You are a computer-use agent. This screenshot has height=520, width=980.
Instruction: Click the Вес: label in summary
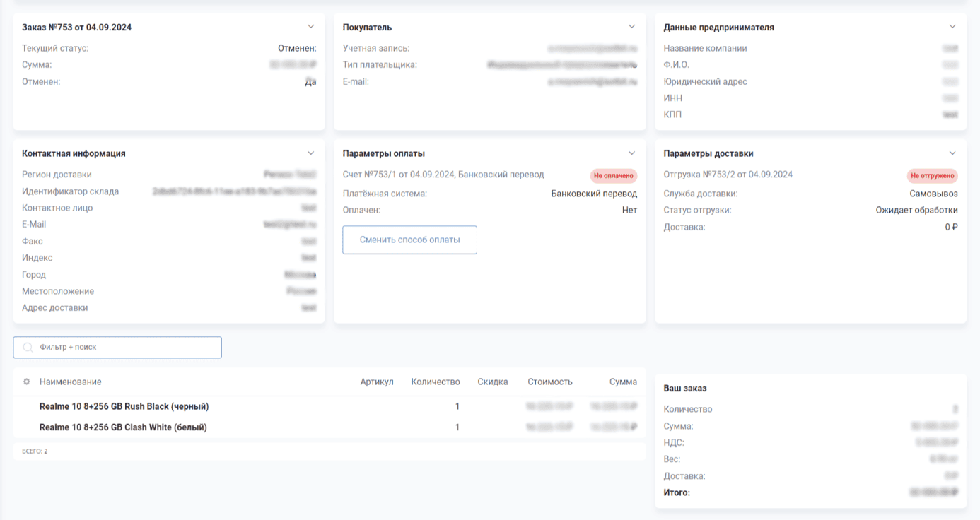coord(672,459)
